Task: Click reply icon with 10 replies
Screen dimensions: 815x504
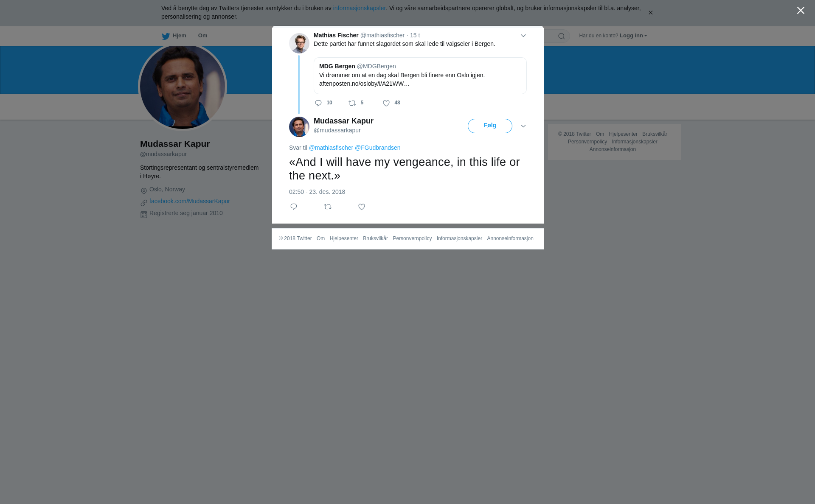Action: point(318,103)
